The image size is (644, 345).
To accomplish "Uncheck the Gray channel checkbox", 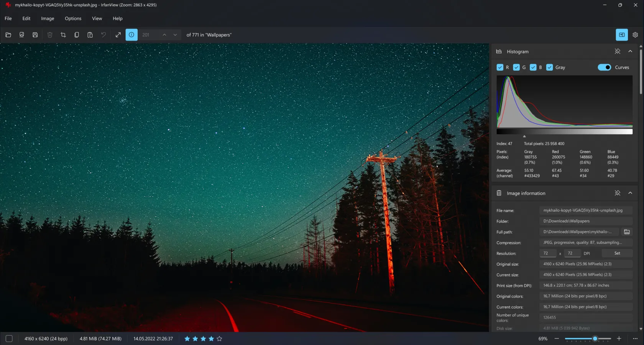I will [x=550, y=67].
